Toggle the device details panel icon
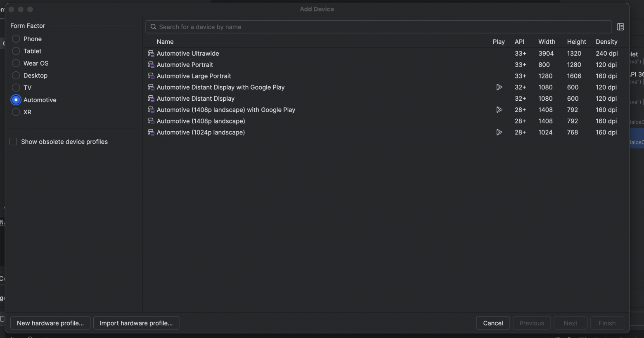 [x=620, y=27]
